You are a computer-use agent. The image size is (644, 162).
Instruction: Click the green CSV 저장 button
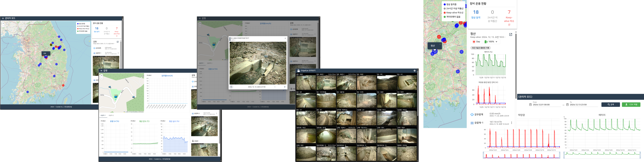tap(631, 104)
